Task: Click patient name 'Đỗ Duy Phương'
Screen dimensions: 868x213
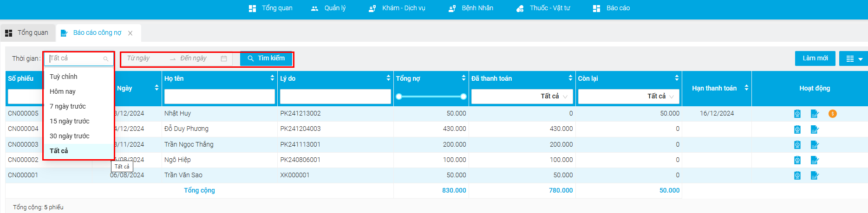Action: point(186,129)
